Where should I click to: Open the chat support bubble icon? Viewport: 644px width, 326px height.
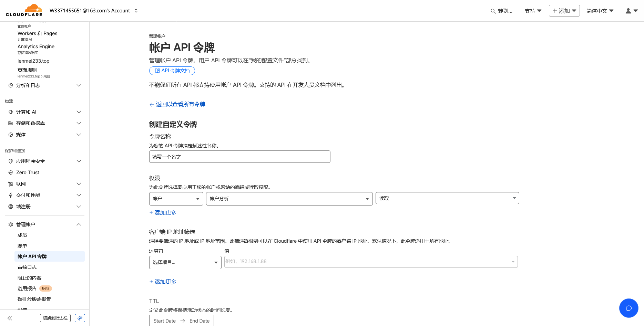click(x=628, y=308)
